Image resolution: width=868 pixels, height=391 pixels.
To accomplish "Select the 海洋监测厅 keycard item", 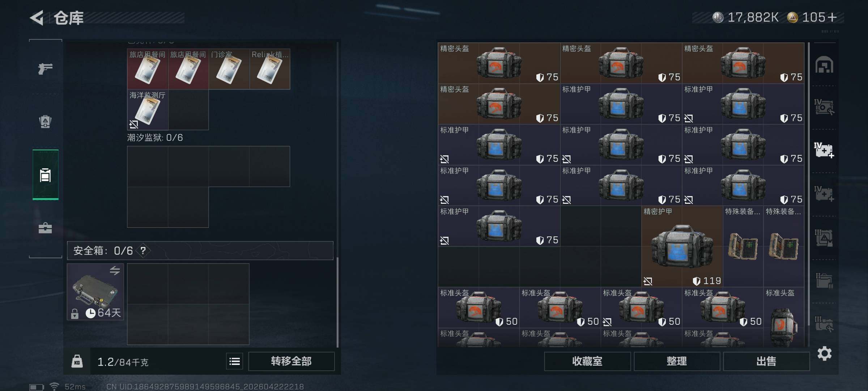I will [148, 110].
